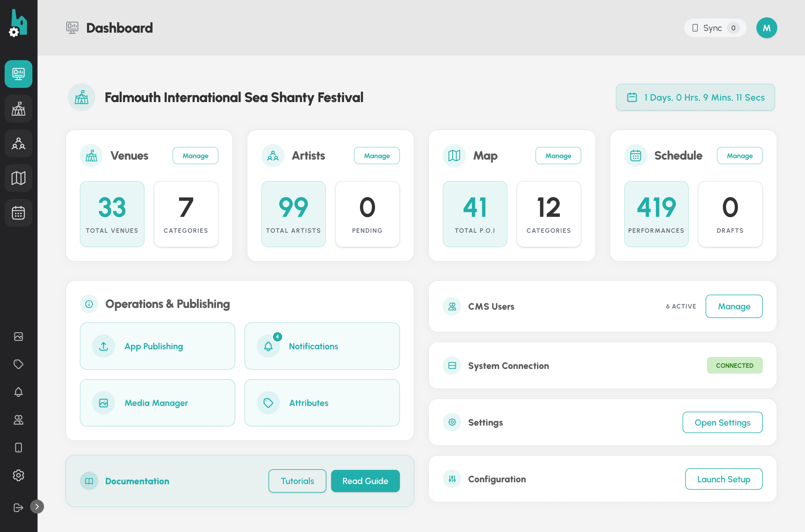805x532 pixels.
Task: Click the Venues card tent icon
Action: pos(91,156)
